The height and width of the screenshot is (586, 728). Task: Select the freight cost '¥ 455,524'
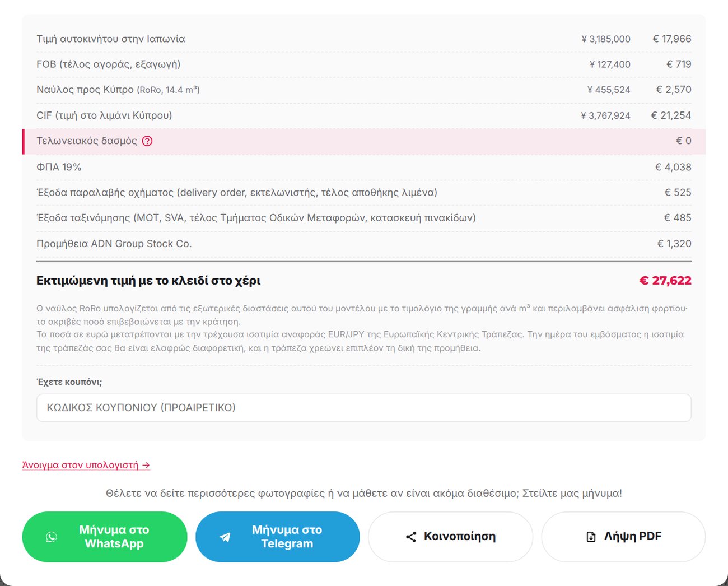(609, 90)
